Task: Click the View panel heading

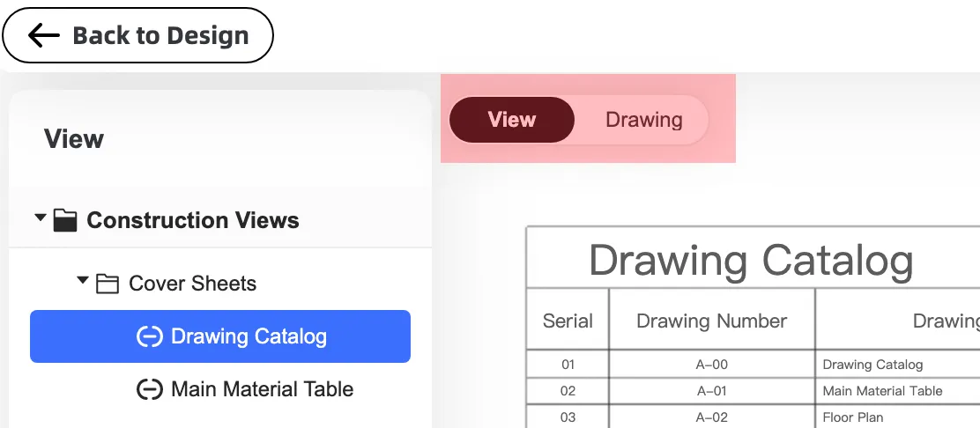Action: (74, 139)
